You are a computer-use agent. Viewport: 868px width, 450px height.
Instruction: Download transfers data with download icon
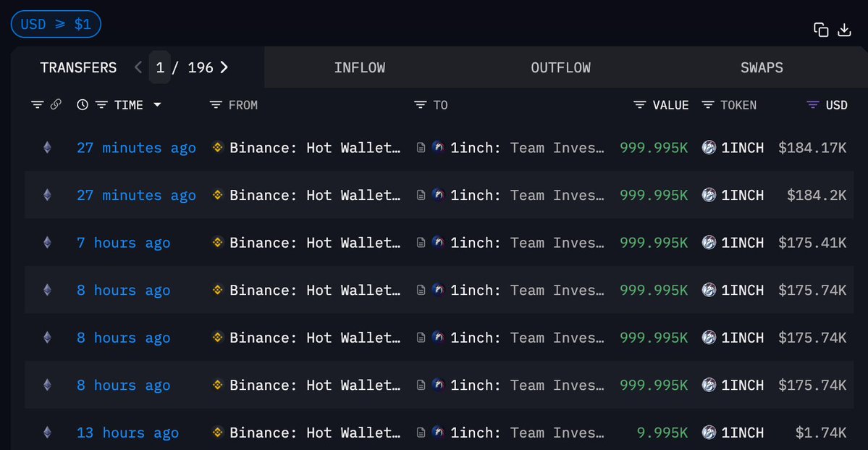(x=844, y=30)
